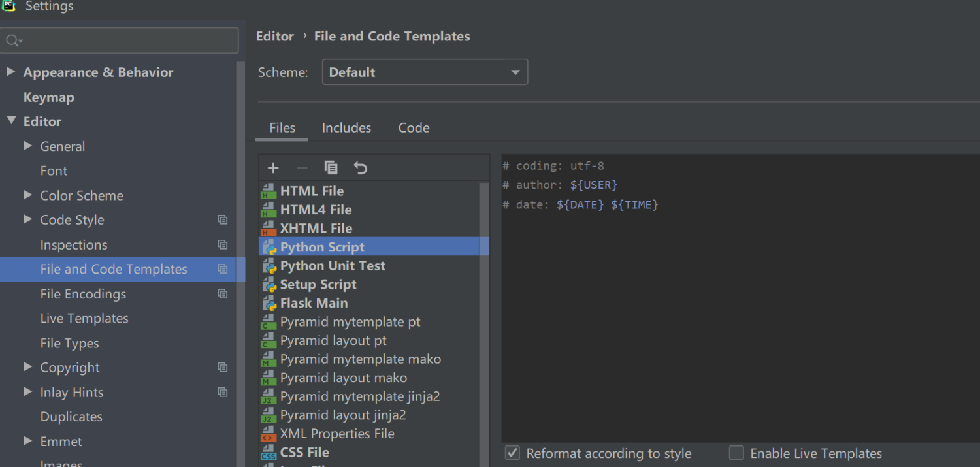
Task: Open Duplicates settings page
Action: [71, 417]
